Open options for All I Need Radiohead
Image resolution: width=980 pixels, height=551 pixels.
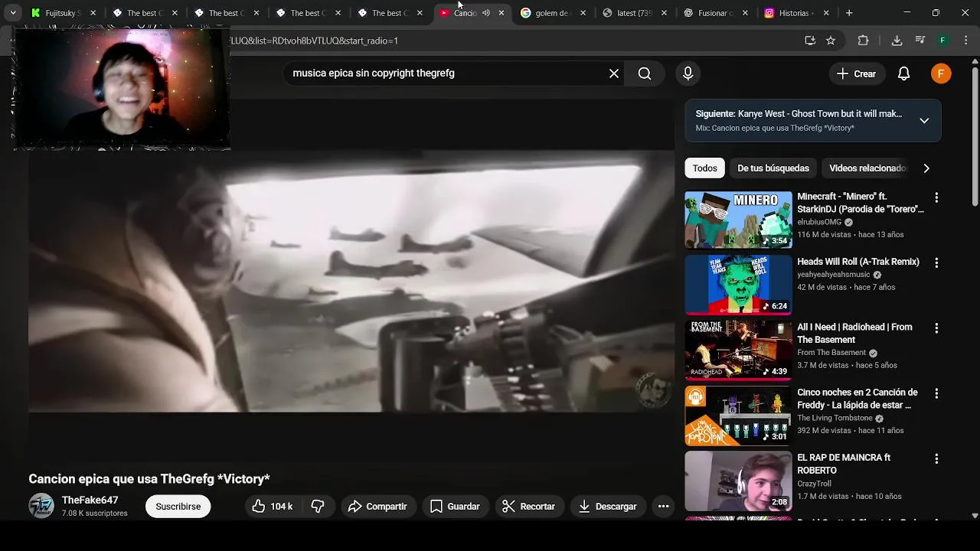click(x=936, y=328)
